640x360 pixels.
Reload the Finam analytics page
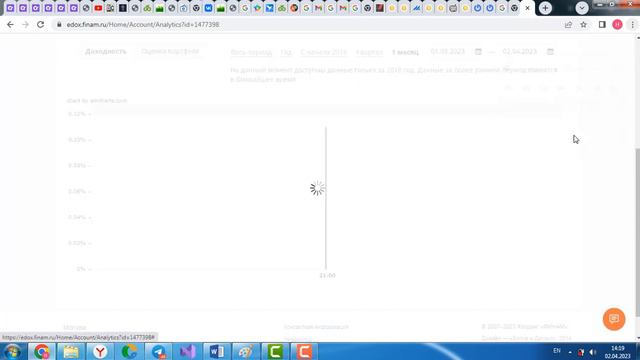coord(40,24)
